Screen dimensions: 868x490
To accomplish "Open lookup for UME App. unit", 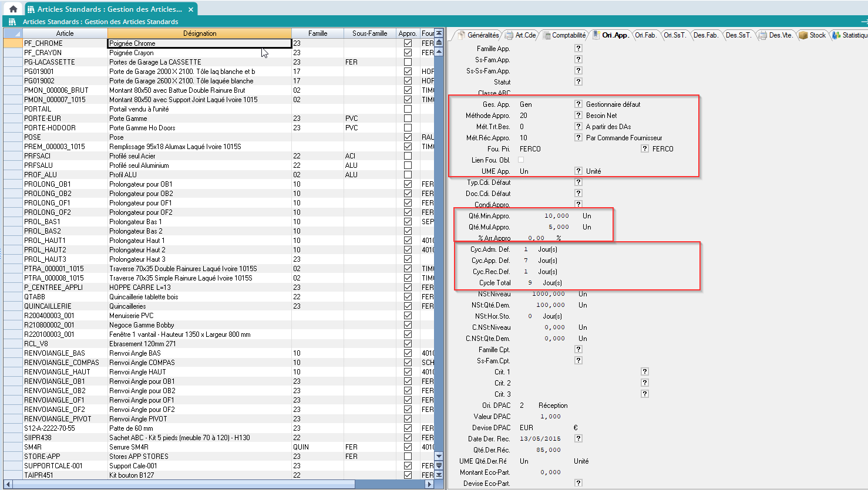I will point(578,171).
